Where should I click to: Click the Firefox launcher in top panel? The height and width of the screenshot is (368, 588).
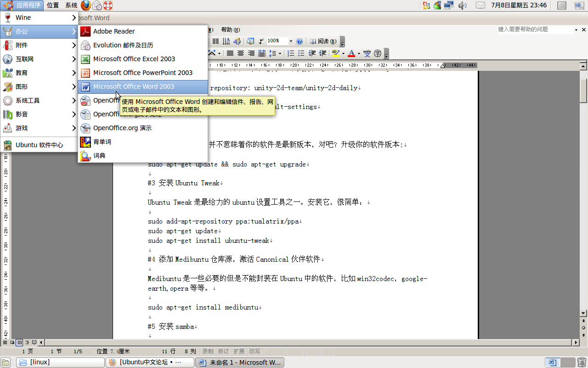[x=86, y=6]
